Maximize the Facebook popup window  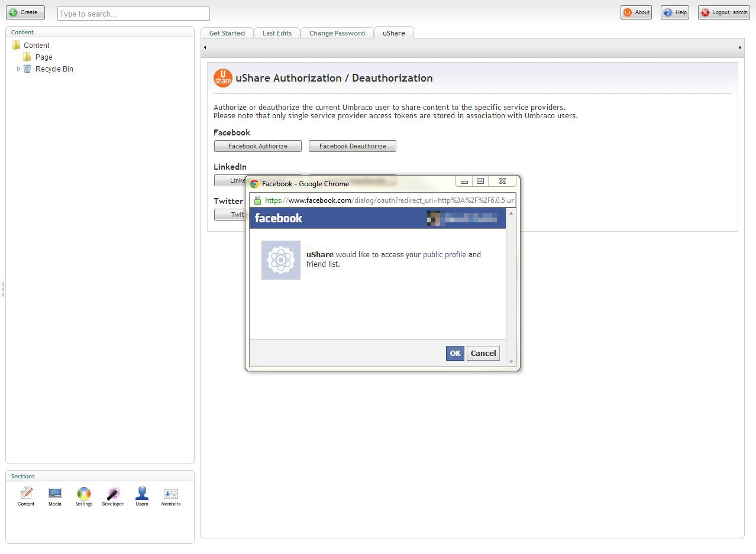pos(480,182)
